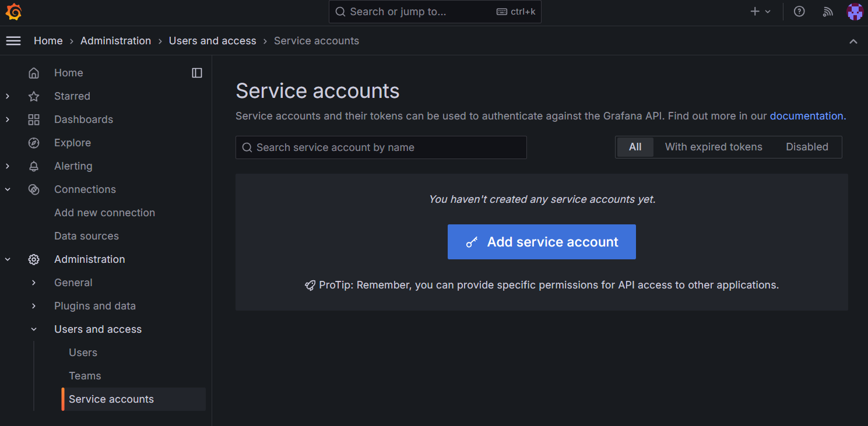Select the Connections icon in the sidebar
868x426 pixels.
tap(34, 189)
